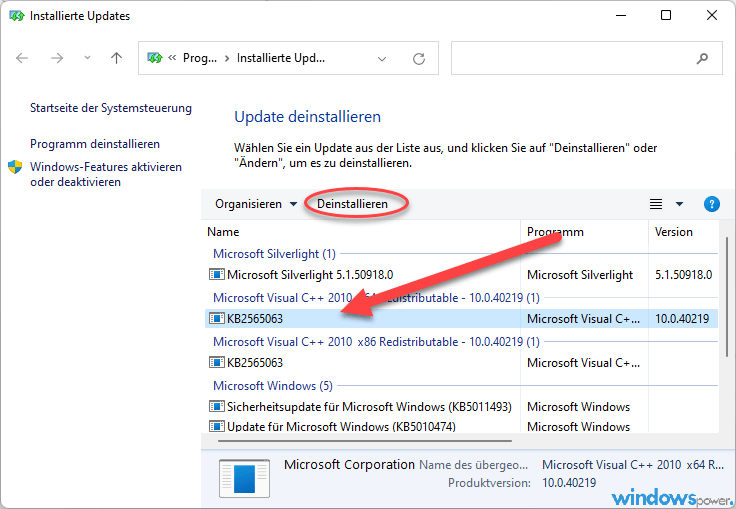Screen dimensions: 736x509
Task: Minimize the Installierte Updates window
Action: tap(621, 15)
